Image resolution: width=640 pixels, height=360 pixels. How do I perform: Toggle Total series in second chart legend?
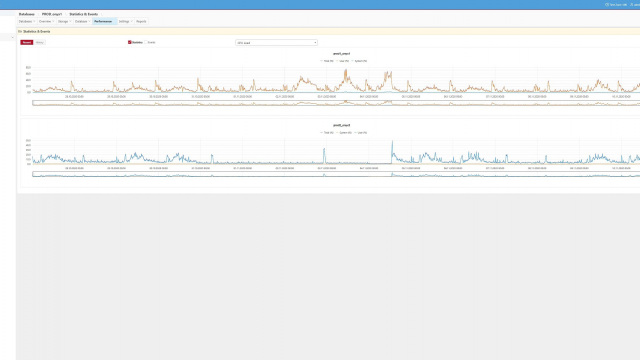tap(327, 133)
